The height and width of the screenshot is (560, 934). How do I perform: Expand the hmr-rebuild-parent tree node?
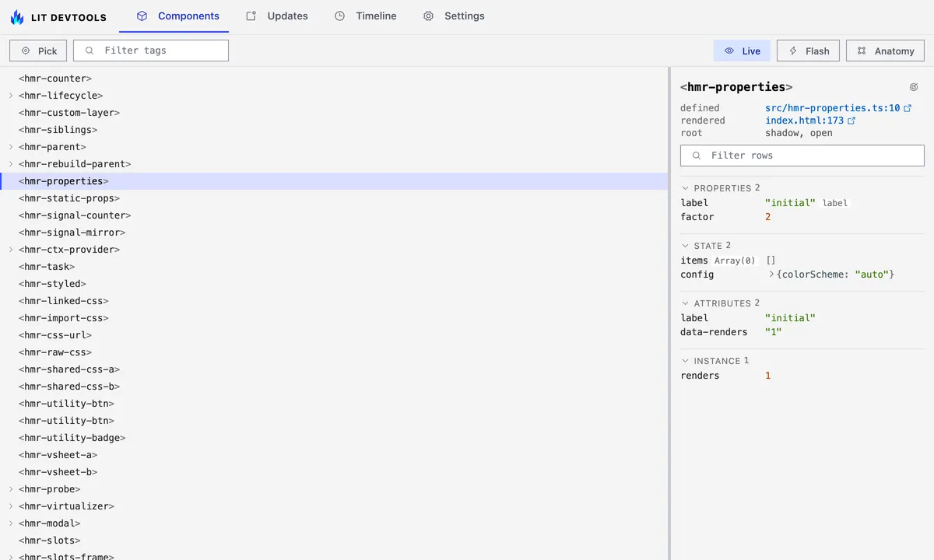(11, 164)
